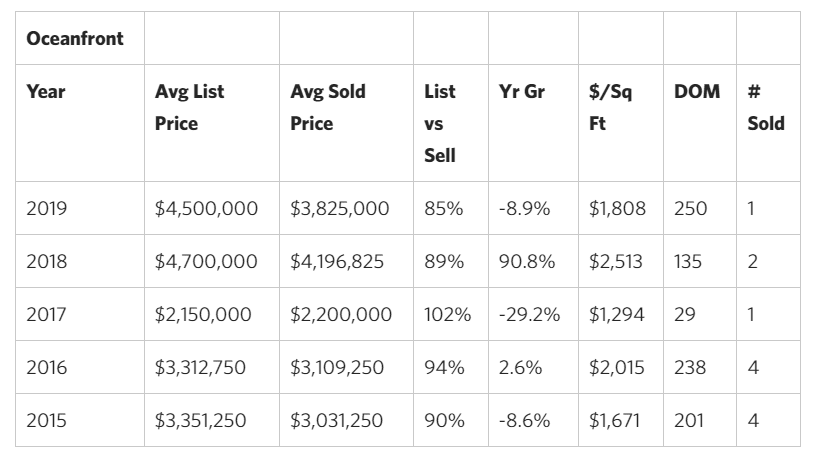Click the $2,200,000 sold price cell
This screenshot has width=820, height=460.
tap(341, 315)
